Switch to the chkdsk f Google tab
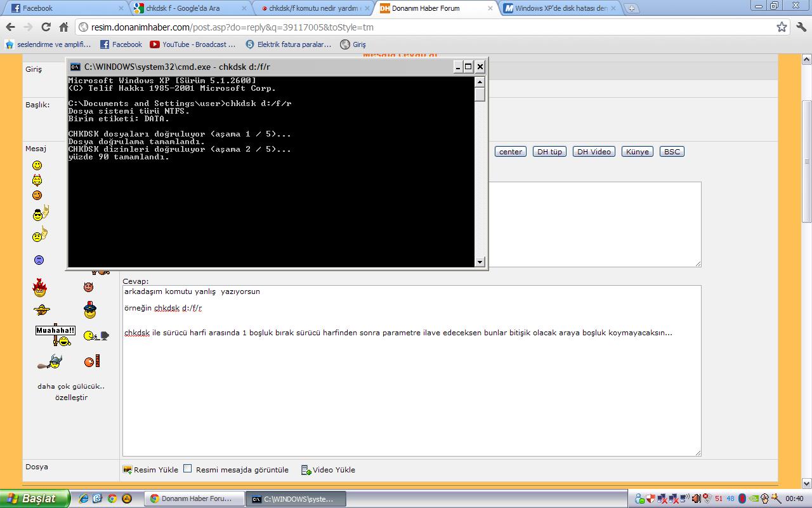The height and width of the screenshot is (508, 812). coord(192,8)
